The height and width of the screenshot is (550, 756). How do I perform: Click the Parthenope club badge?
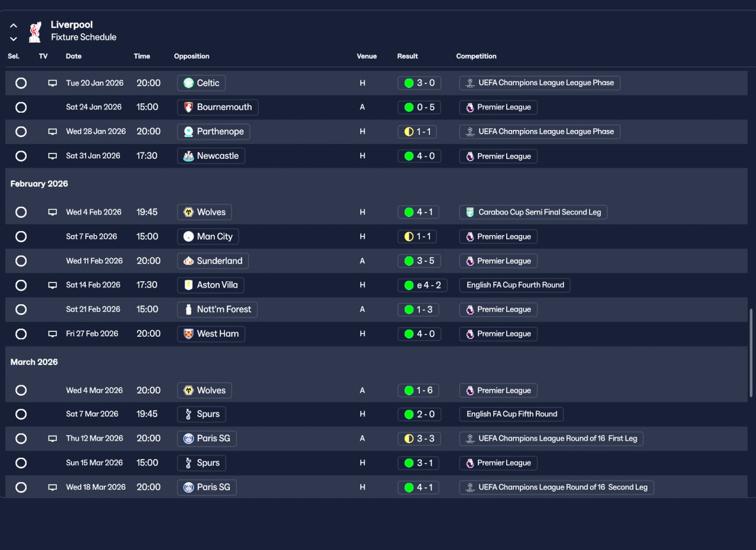point(188,132)
